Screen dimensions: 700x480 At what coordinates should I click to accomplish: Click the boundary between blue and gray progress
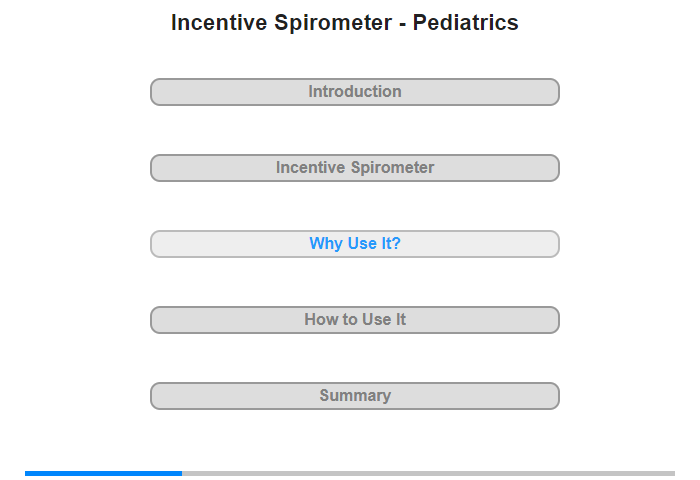coord(182,473)
